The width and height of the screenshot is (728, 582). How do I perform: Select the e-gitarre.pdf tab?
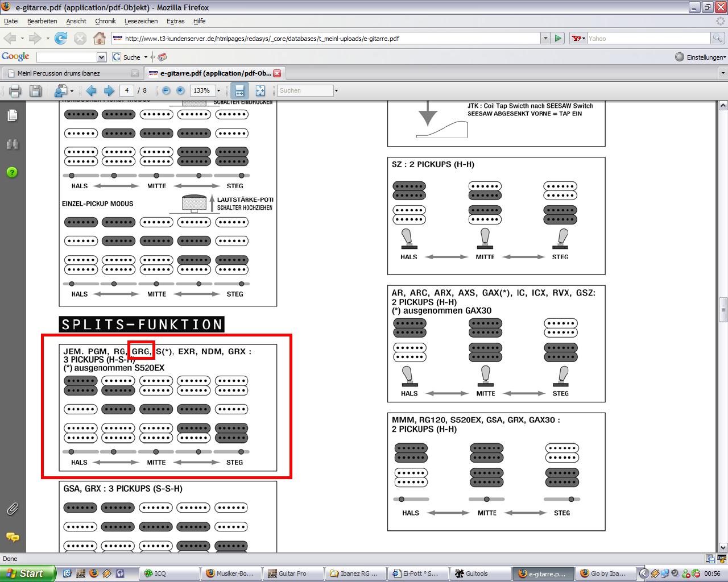tap(214, 73)
